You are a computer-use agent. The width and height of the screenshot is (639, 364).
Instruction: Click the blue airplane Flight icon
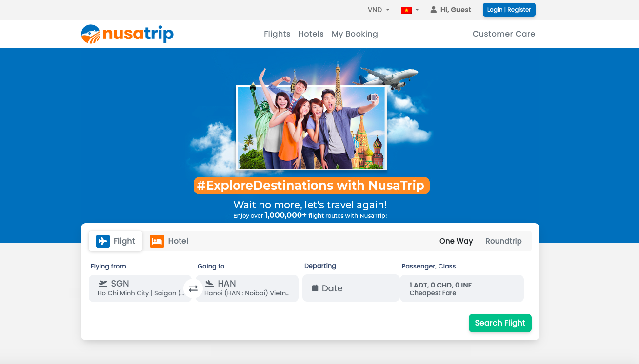click(x=103, y=241)
